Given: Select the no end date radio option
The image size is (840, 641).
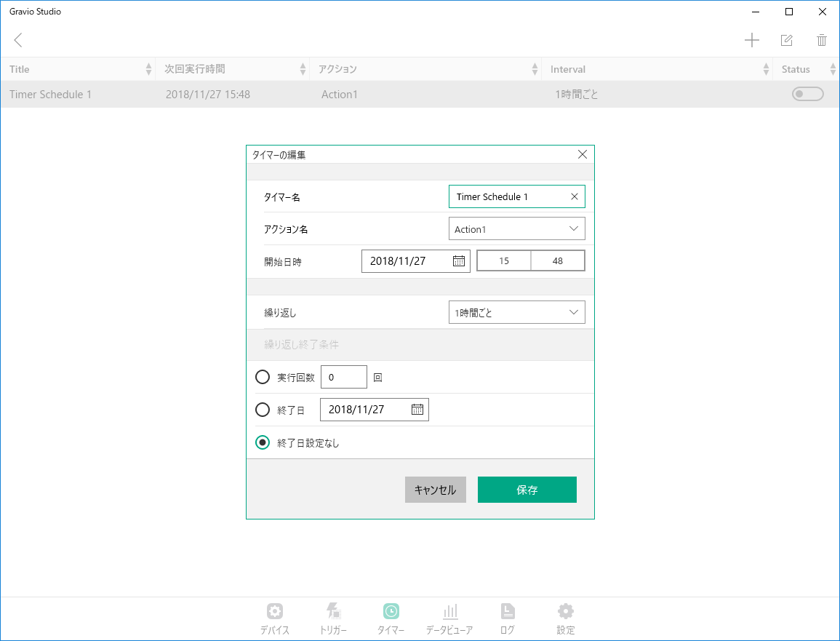Looking at the screenshot, I should pyautogui.click(x=263, y=442).
